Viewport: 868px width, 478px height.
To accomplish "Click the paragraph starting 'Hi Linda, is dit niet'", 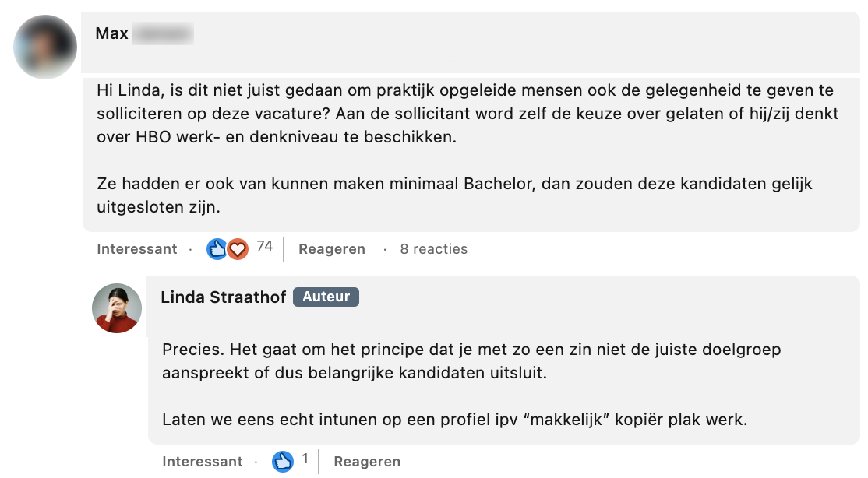I will click(468, 114).
